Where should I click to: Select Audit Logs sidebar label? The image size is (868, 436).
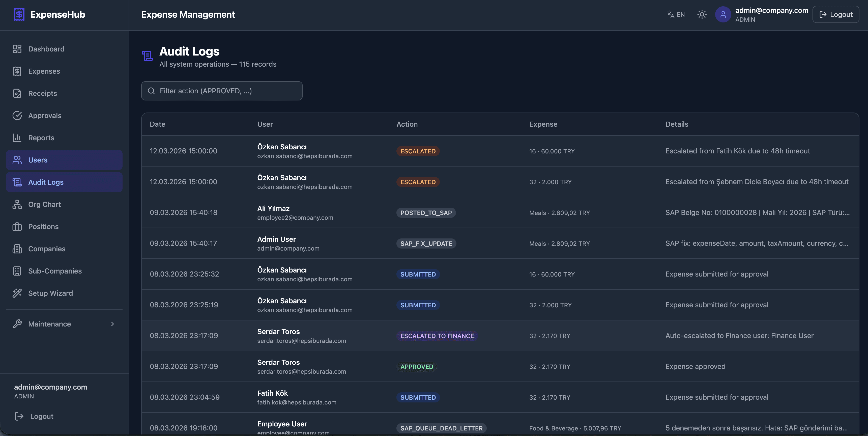pyautogui.click(x=46, y=182)
